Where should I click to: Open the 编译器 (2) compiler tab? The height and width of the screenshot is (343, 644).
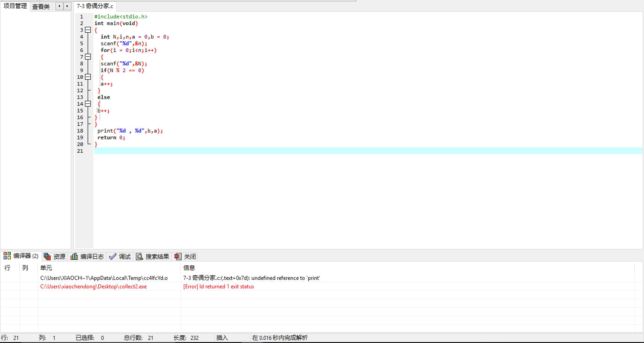point(21,256)
